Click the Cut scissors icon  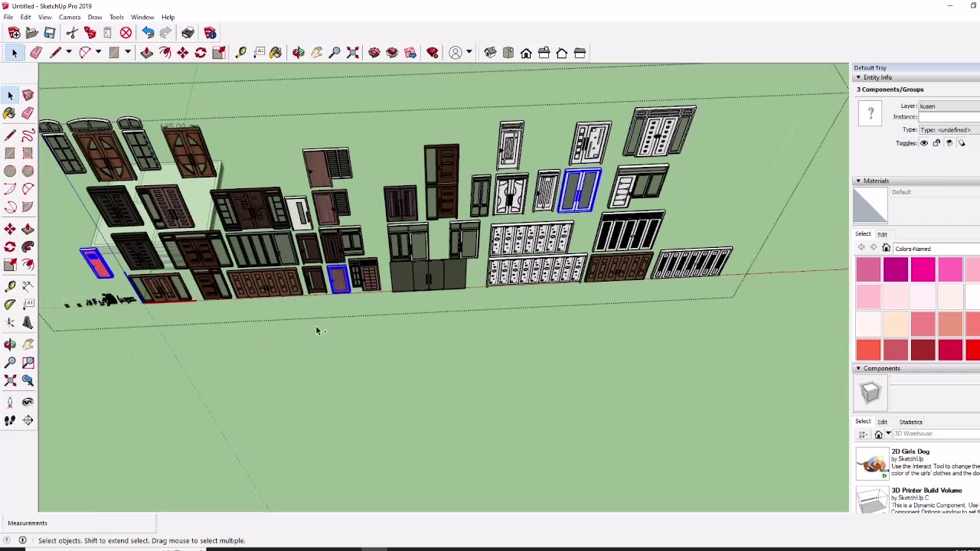point(72,33)
